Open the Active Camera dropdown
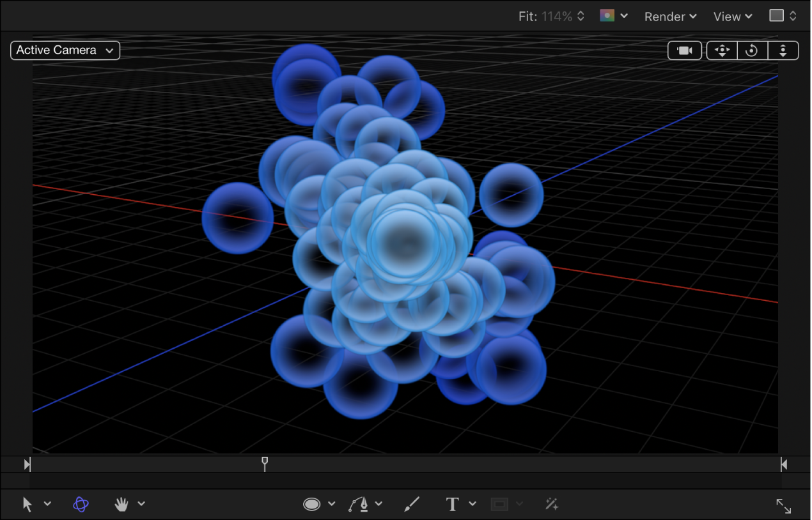 coord(65,50)
